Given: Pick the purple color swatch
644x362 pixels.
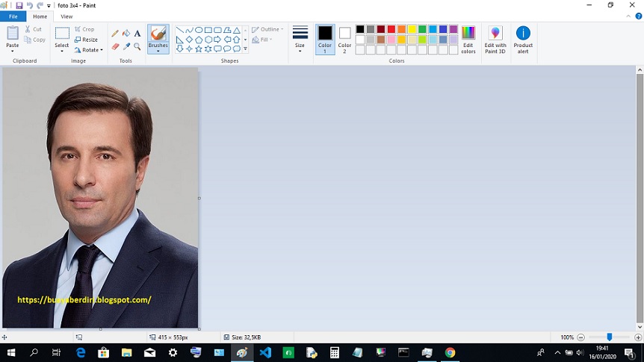Looking at the screenshot, I should (453, 29).
